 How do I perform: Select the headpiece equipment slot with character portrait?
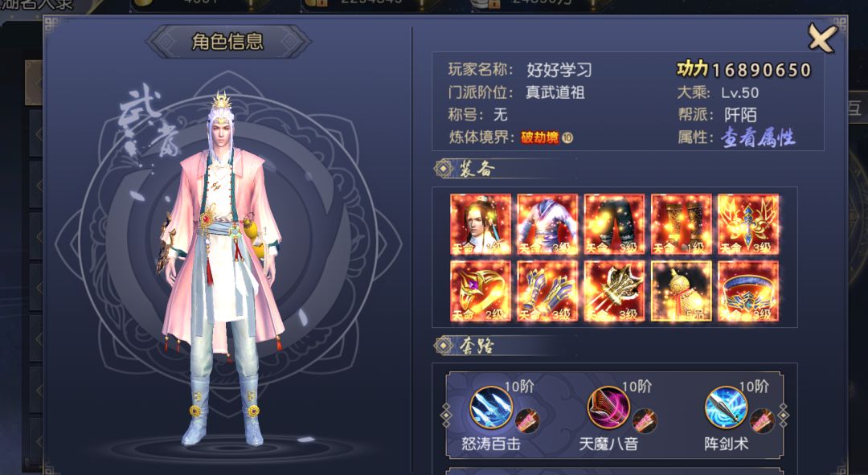click(x=481, y=224)
